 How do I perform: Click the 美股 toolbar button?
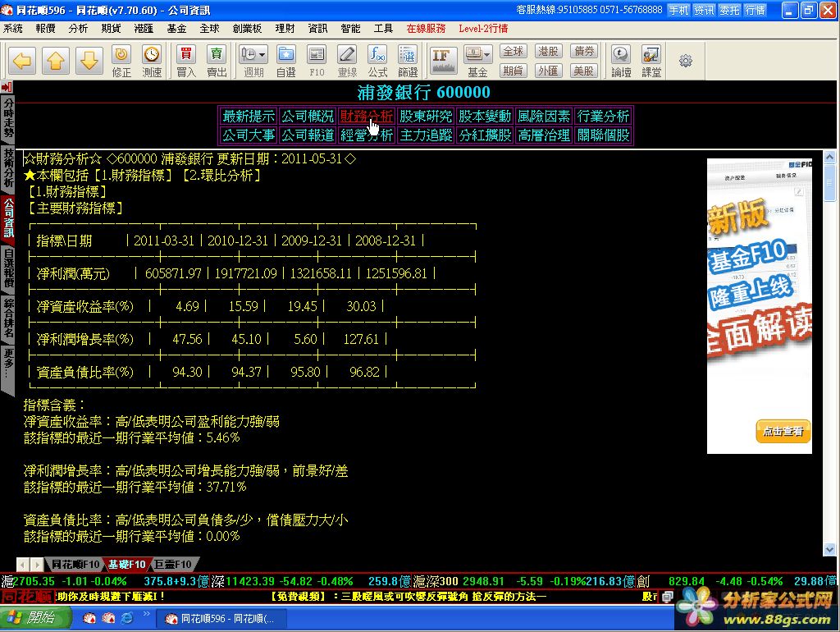(584, 71)
